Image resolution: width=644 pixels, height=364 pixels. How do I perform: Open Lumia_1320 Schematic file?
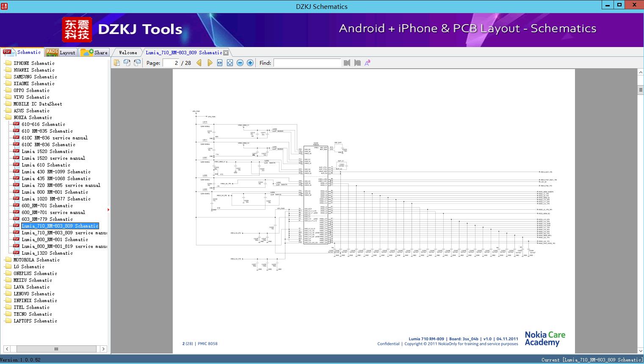pyautogui.click(x=47, y=253)
